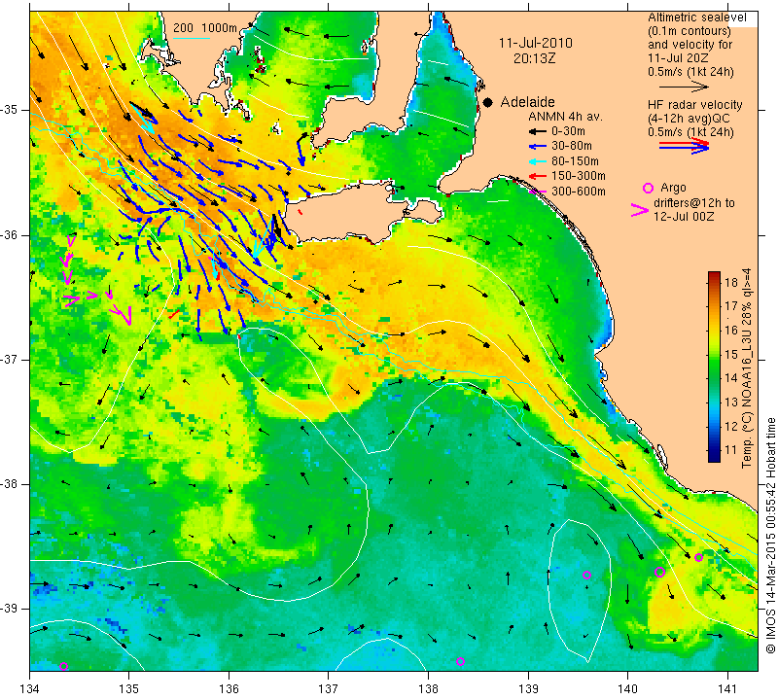778x700 pixels.
Task: Click Argo float circle inside the small eddy contour
Action: (x=586, y=575)
